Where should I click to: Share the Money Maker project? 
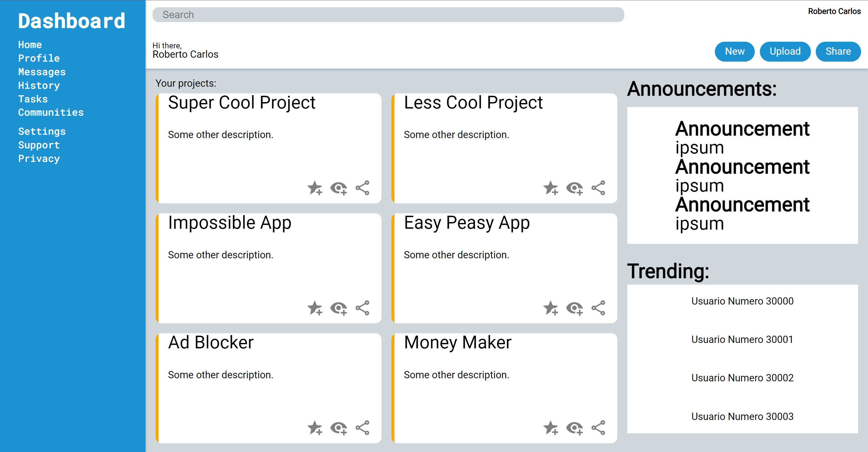(x=598, y=428)
